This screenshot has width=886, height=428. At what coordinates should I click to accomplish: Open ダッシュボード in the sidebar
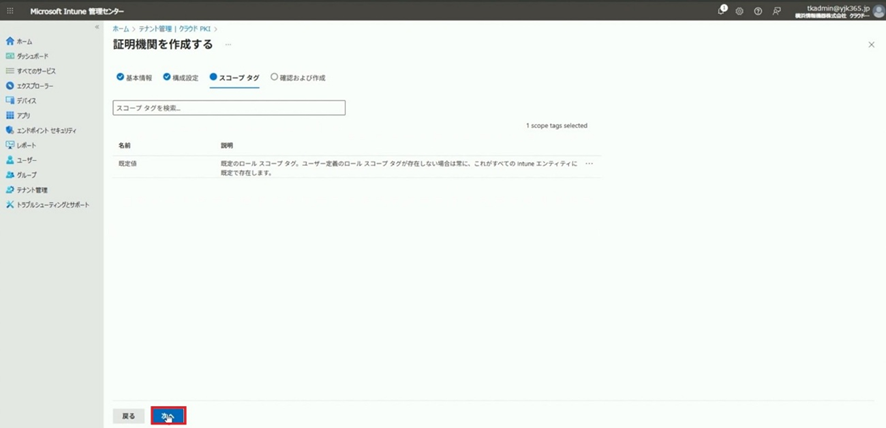coord(31,56)
